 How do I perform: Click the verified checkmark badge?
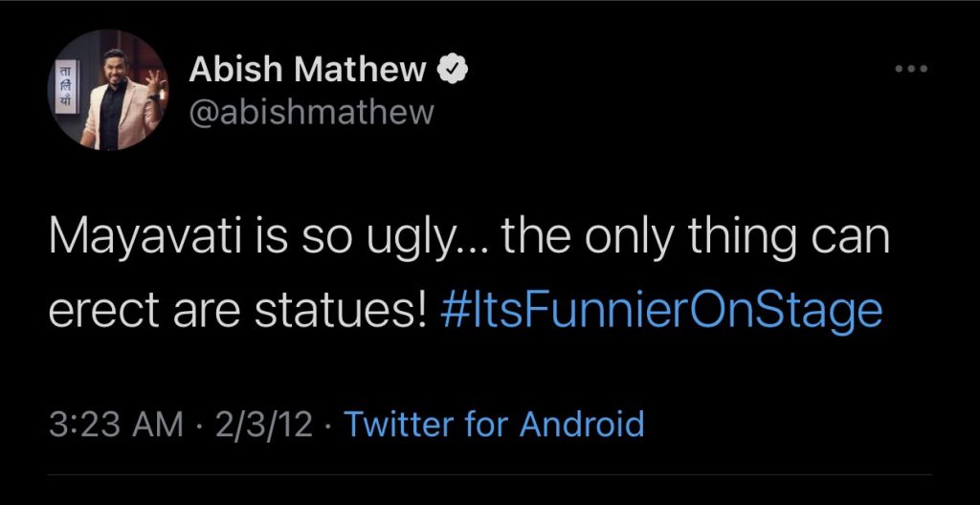click(x=451, y=69)
